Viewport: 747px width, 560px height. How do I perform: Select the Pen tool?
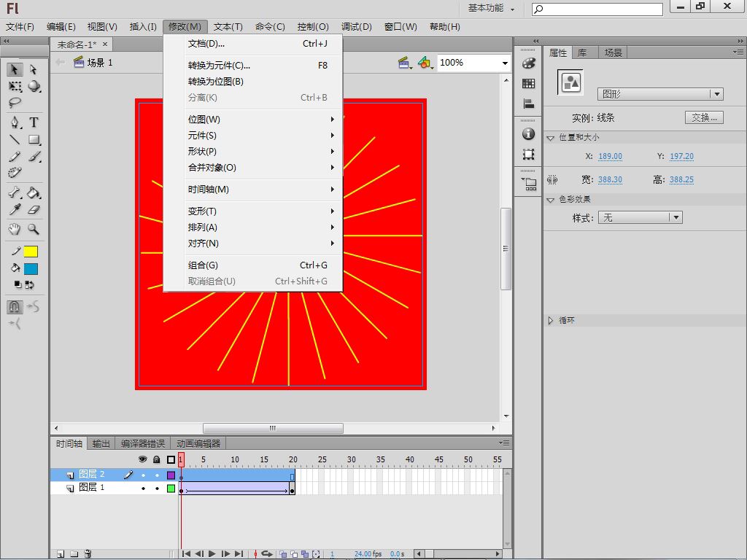(x=15, y=122)
